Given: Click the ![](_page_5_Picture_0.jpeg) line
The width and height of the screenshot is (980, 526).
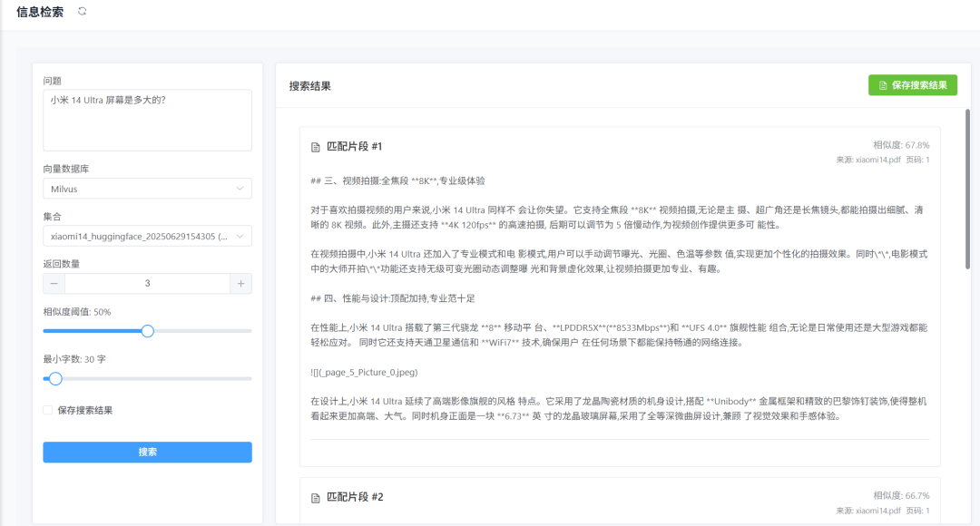Looking at the screenshot, I should (x=364, y=373).
